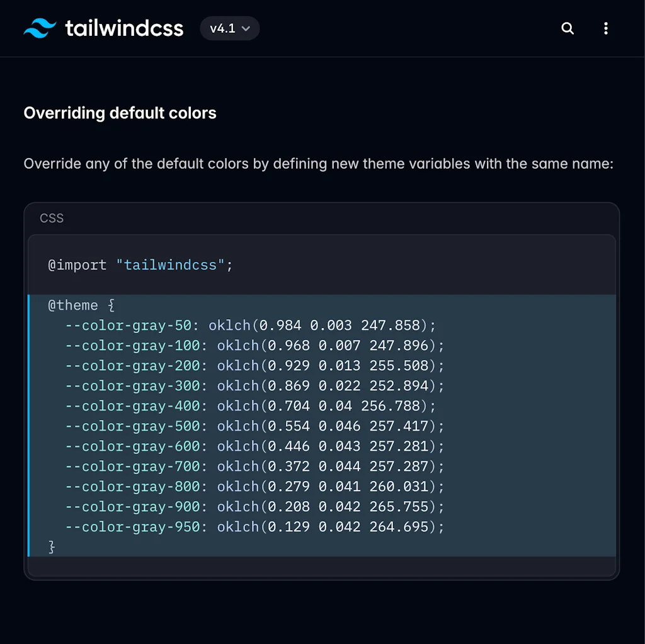Click the @theme opening line
The height and width of the screenshot is (644, 645).
coord(82,305)
